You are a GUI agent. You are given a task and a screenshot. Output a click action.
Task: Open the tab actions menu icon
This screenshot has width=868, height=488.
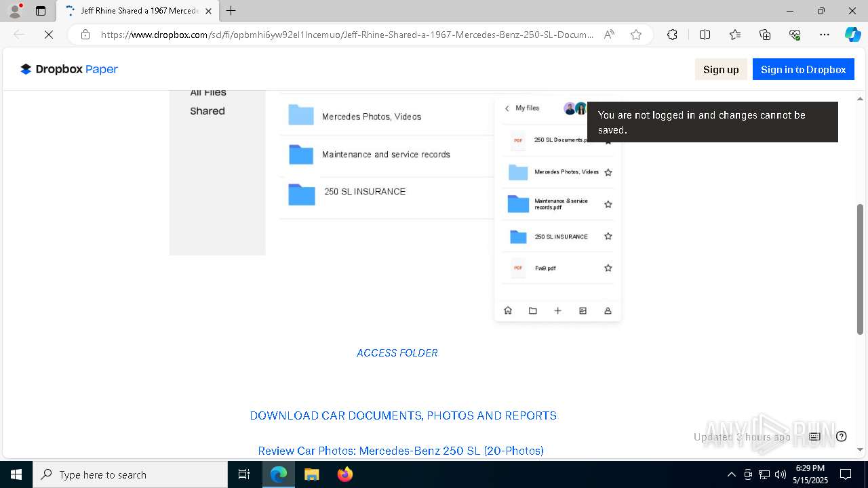[41, 11]
